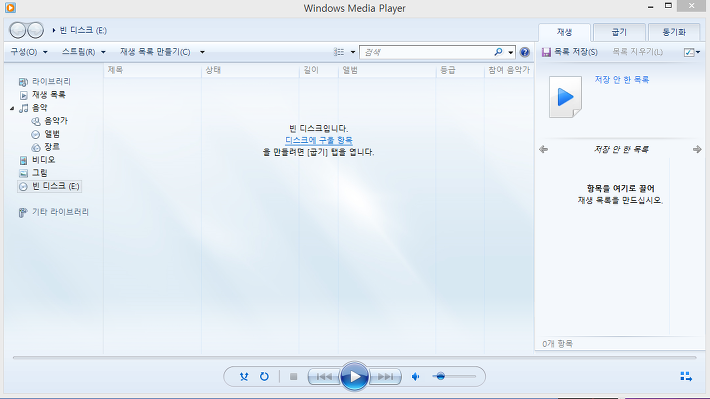Click the Windows Media Player title icon
Image resolution: width=710 pixels, height=399 pixels.
click(10, 8)
